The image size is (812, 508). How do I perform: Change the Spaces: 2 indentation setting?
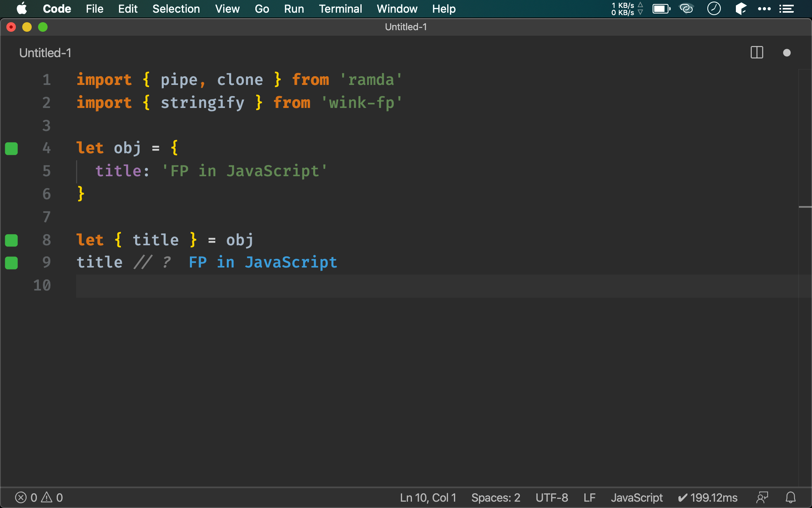click(x=496, y=497)
